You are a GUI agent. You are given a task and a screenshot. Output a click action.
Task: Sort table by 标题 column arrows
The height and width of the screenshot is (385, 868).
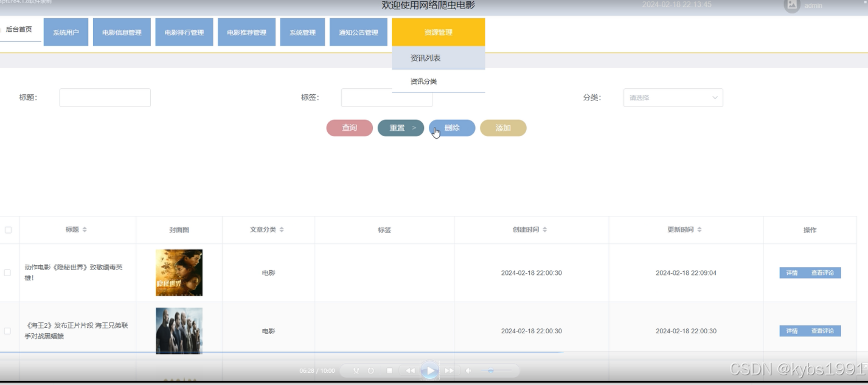[85, 230]
